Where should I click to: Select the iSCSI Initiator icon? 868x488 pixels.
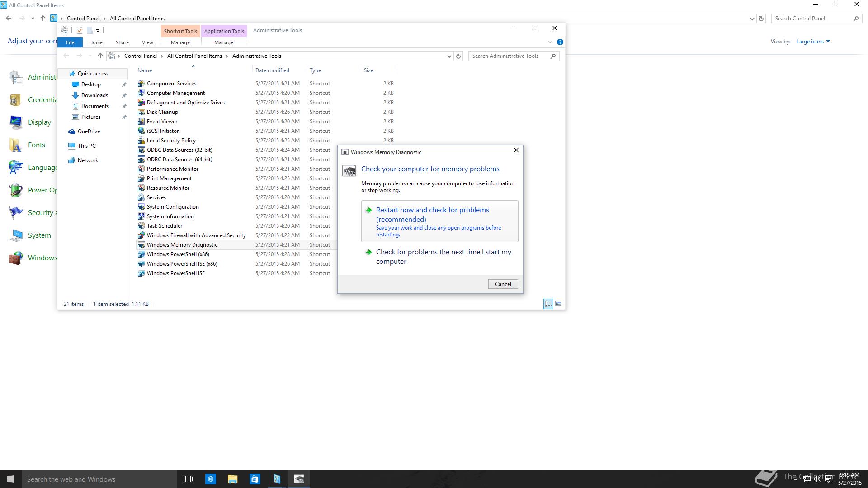click(x=141, y=131)
